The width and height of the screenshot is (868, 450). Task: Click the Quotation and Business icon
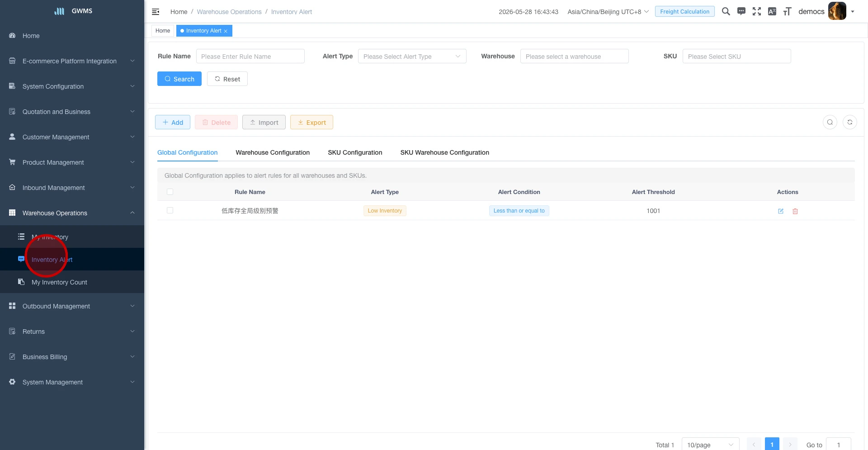point(12,111)
